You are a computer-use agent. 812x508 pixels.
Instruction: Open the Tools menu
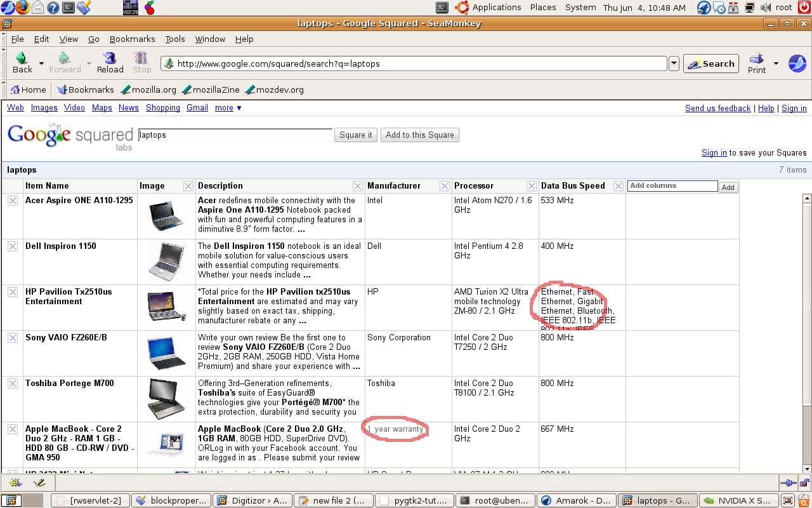(175, 39)
